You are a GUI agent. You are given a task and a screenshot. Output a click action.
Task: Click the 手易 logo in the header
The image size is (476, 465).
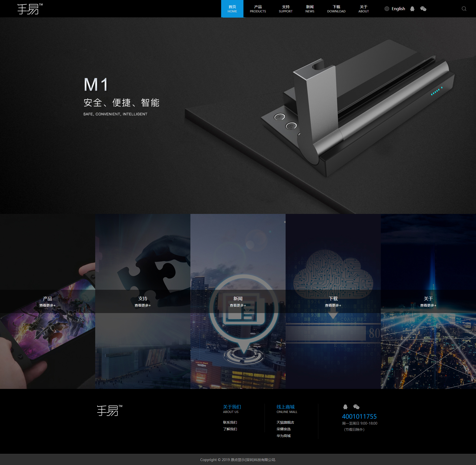pyautogui.click(x=30, y=9)
